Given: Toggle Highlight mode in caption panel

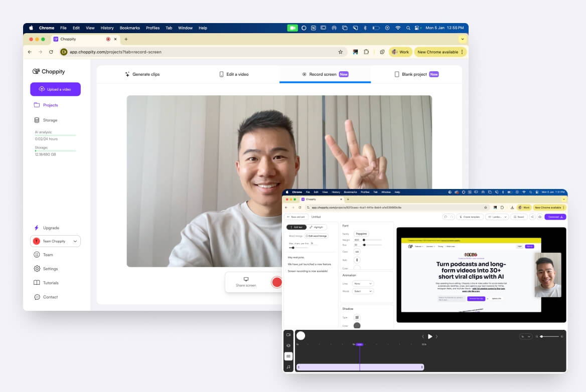Looking at the screenshot, I should tap(317, 227).
